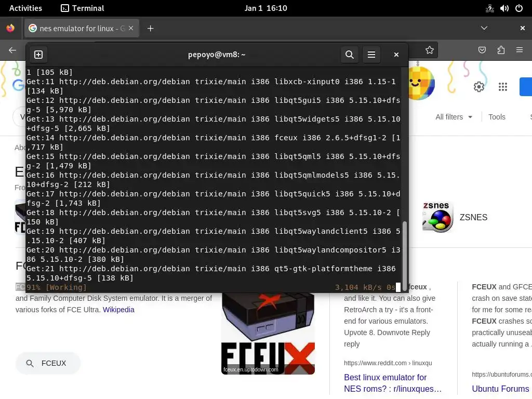Open the Firefox application menu
Screen dimensions: 532x399
(520, 50)
